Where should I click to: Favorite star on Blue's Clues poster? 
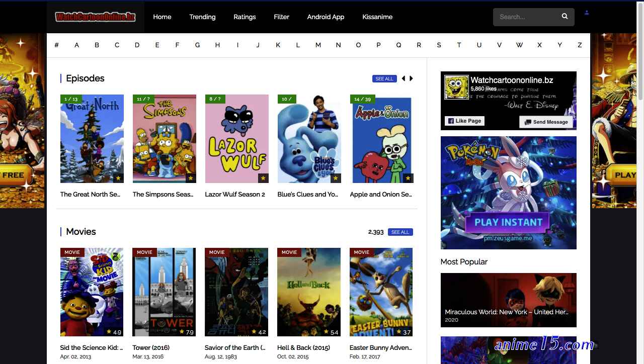click(x=336, y=178)
